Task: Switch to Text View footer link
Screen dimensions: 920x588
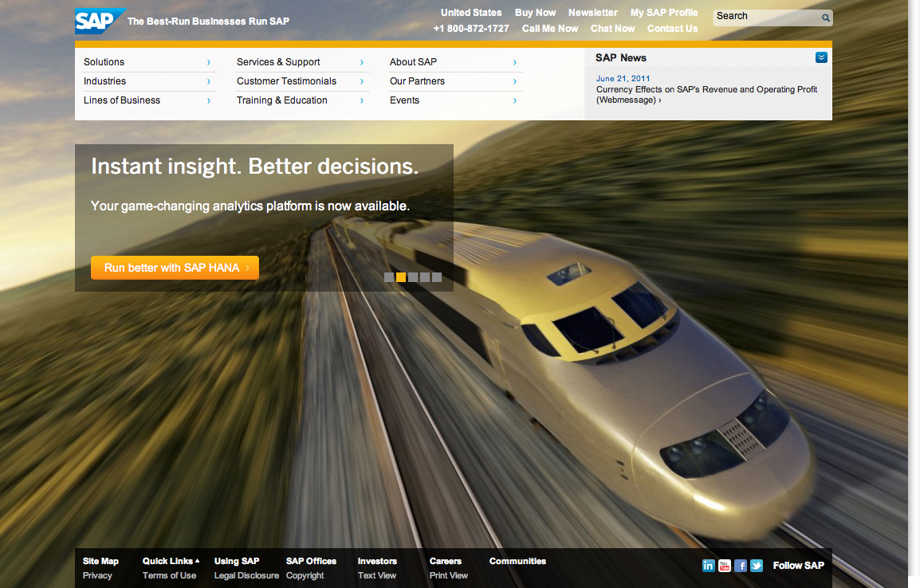Action: coord(376,576)
